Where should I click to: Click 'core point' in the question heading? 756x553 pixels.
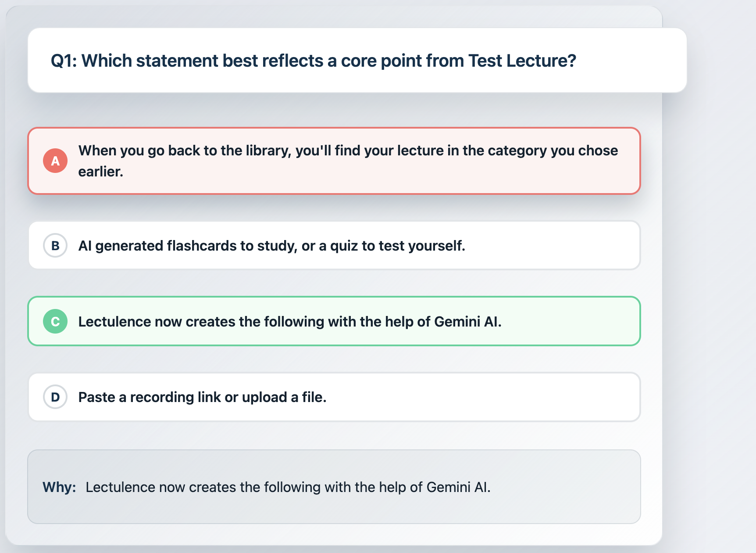381,61
